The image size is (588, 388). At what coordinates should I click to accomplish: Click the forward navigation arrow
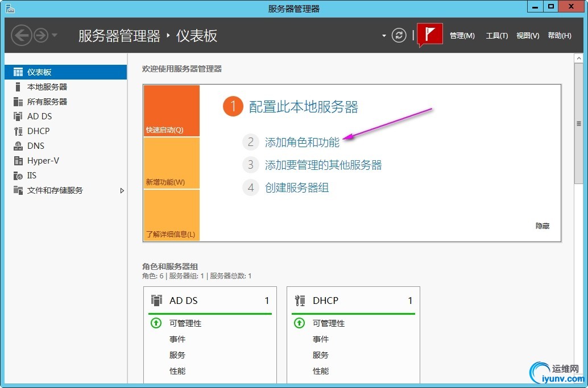click(42, 35)
